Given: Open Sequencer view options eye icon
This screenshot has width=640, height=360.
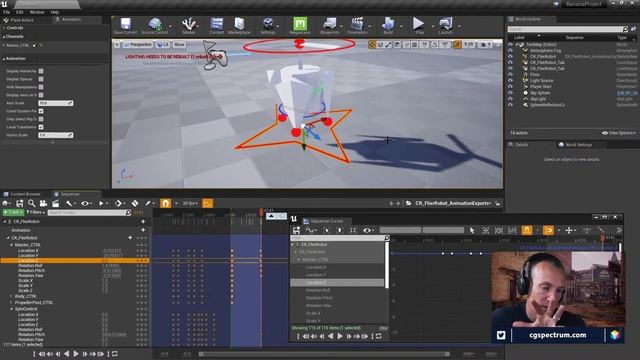Looking at the screenshot, I should (86, 203).
